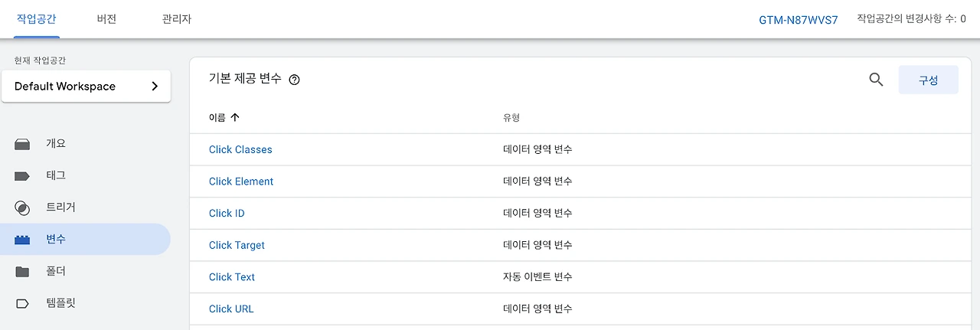Select the 작업공간 tab
Viewport: 980px width, 330px height.
point(36,19)
